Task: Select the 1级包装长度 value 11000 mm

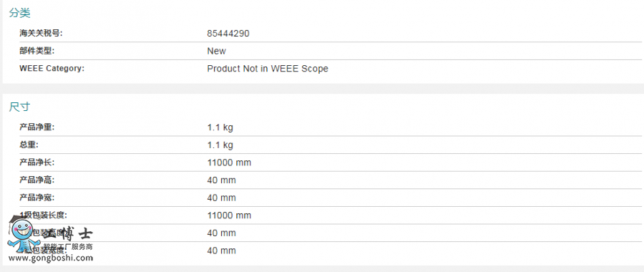Action: (229, 215)
